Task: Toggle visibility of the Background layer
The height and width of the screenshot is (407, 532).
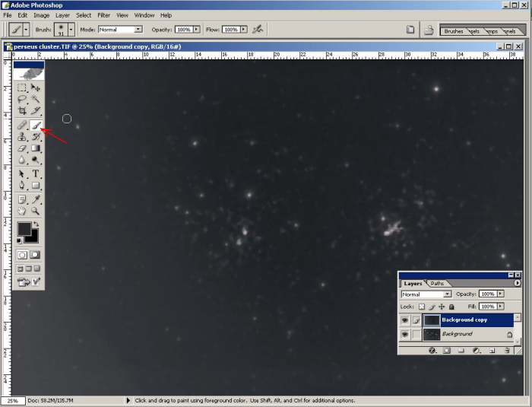Action: pos(405,334)
